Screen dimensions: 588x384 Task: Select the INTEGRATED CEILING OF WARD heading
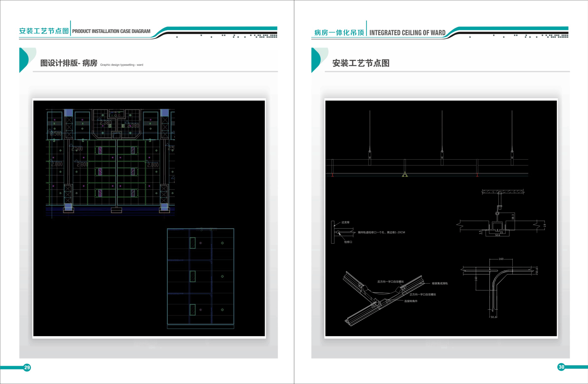point(407,33)
